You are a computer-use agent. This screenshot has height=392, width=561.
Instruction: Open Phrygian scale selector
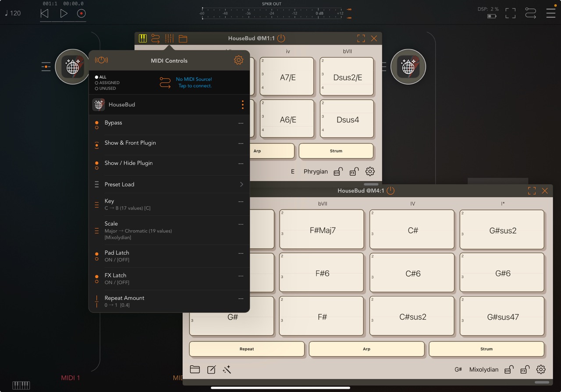(x=316, y=171)
